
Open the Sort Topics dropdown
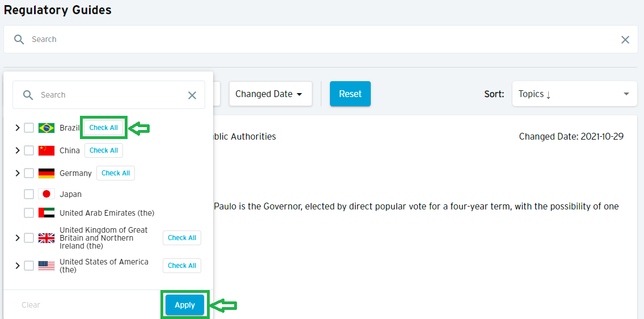(574, 94)
